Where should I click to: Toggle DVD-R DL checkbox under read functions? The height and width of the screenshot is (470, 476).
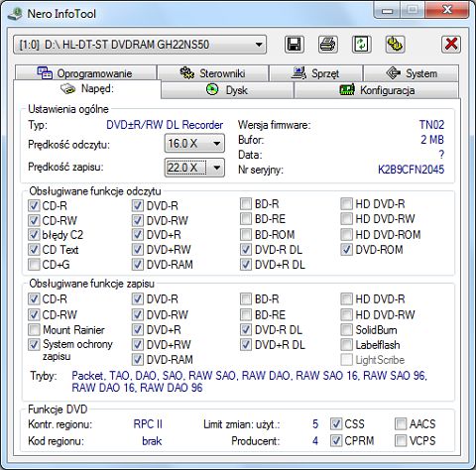[x=246, y=250]
